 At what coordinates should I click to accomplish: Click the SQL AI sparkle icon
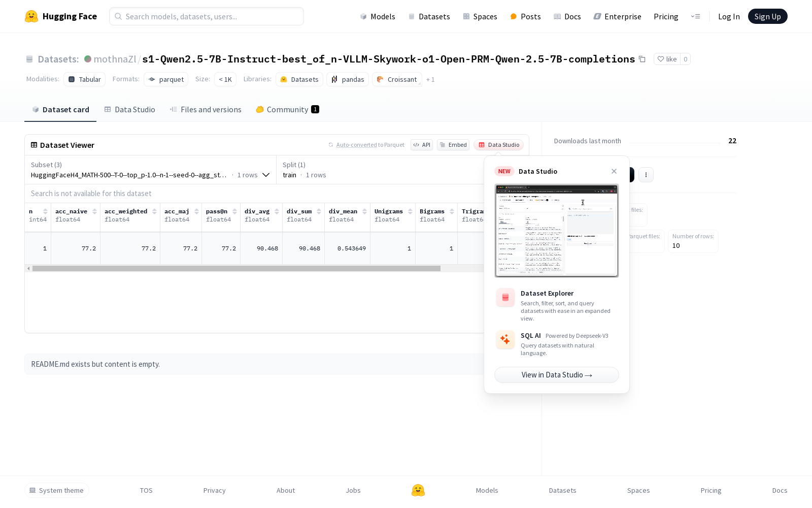[505, 340]
